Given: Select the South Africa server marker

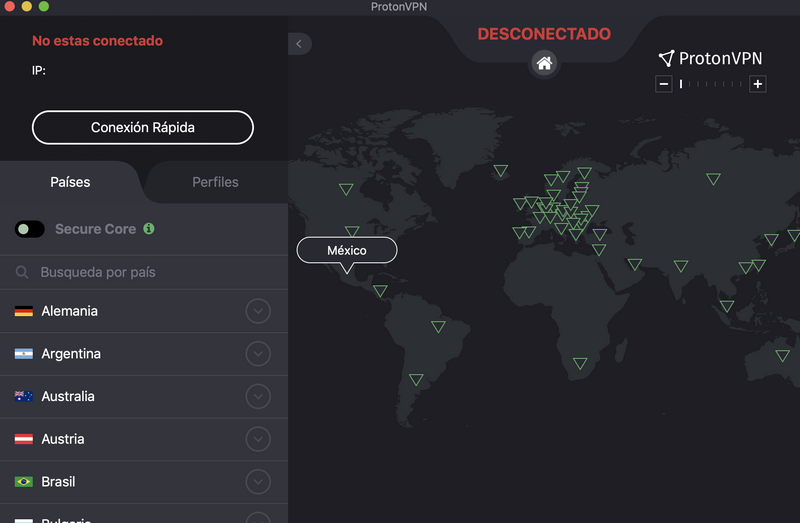Looking at the screenshot, I should [580, 363].
